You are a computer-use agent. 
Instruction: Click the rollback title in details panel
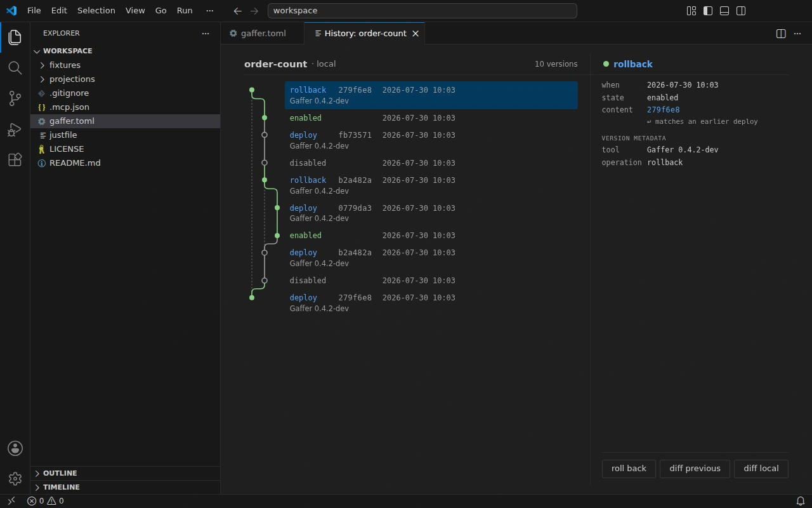coord(632,64)
